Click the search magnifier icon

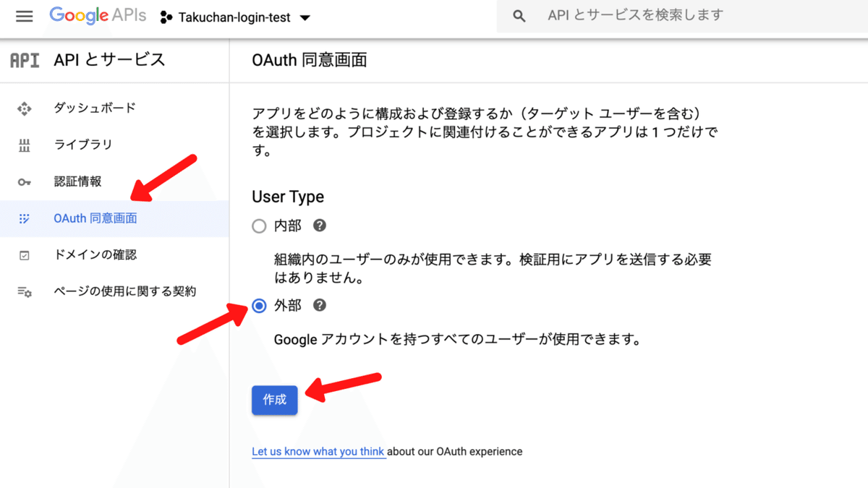click(x=519, y=16)
